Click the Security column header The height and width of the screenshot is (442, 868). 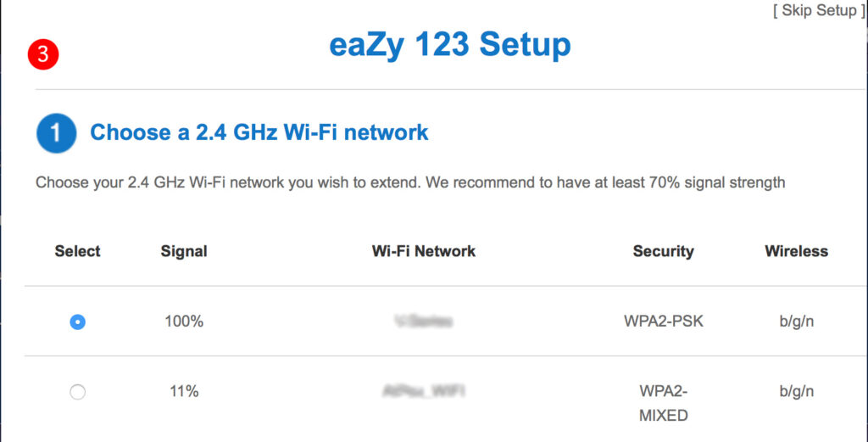663,251
